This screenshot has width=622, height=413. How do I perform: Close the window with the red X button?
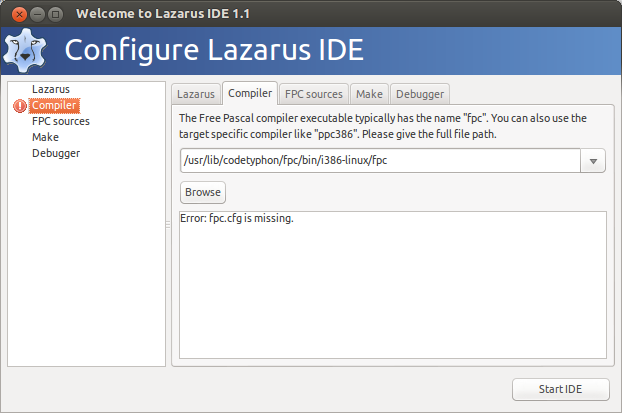coord(19,15)
